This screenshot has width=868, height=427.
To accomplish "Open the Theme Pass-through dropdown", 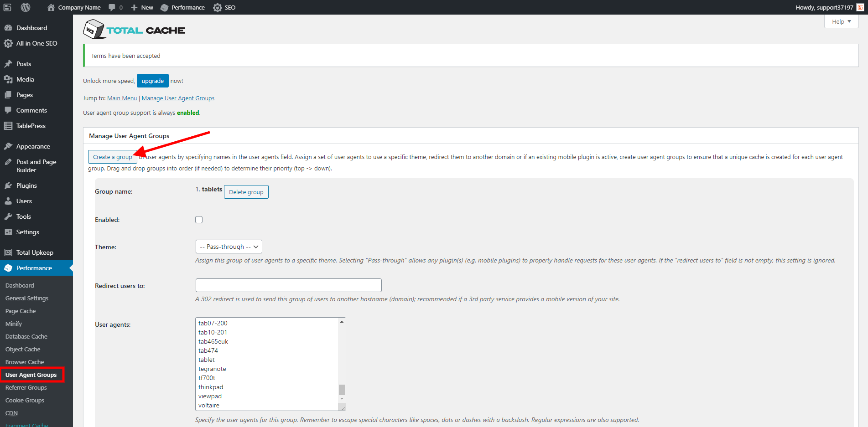I will click(x=229, y=247).
